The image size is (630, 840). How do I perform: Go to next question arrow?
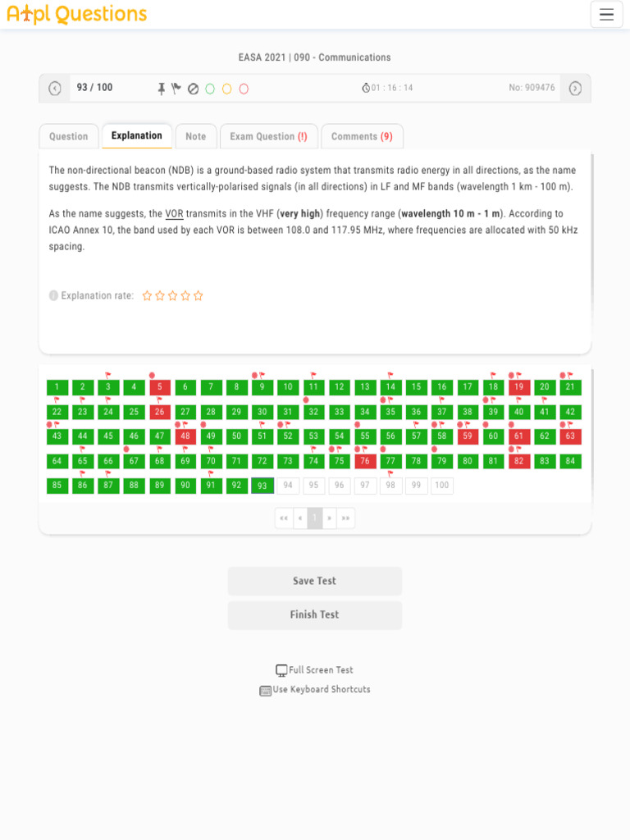coord(575,89)
